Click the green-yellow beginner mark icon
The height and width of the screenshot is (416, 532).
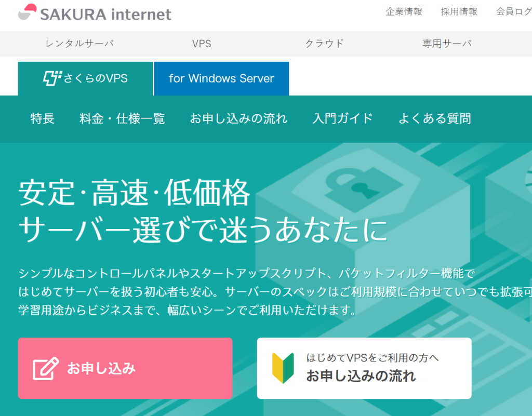pyautogui.click(x=283, y=368)
